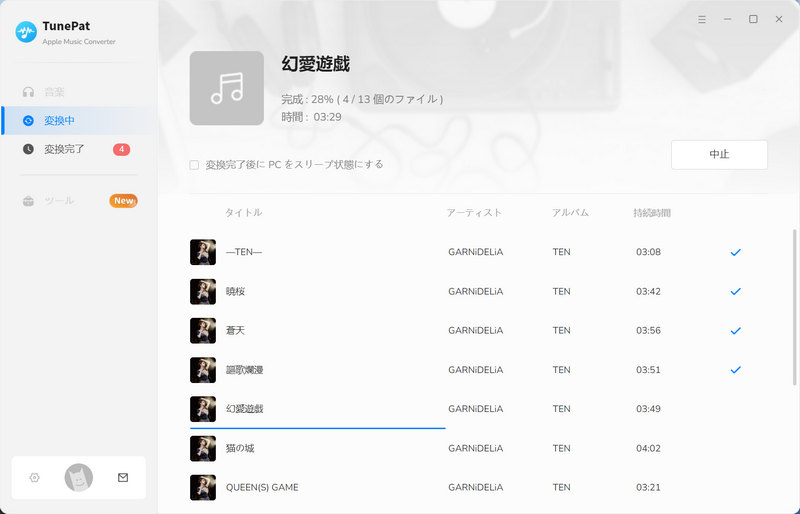This screenshot has height=514, width=800.
Task: Select the 幻愛遊戯 title in the list
Action: coord(244,409)
